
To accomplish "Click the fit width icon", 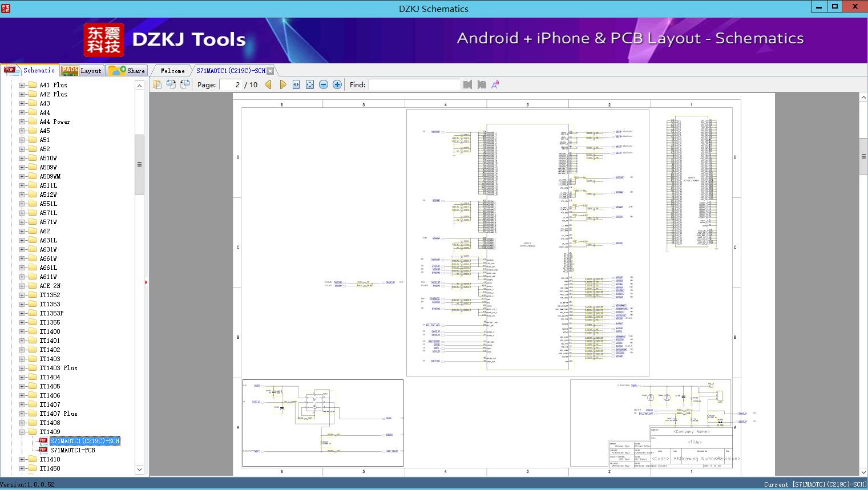I will tap(296, 84).
